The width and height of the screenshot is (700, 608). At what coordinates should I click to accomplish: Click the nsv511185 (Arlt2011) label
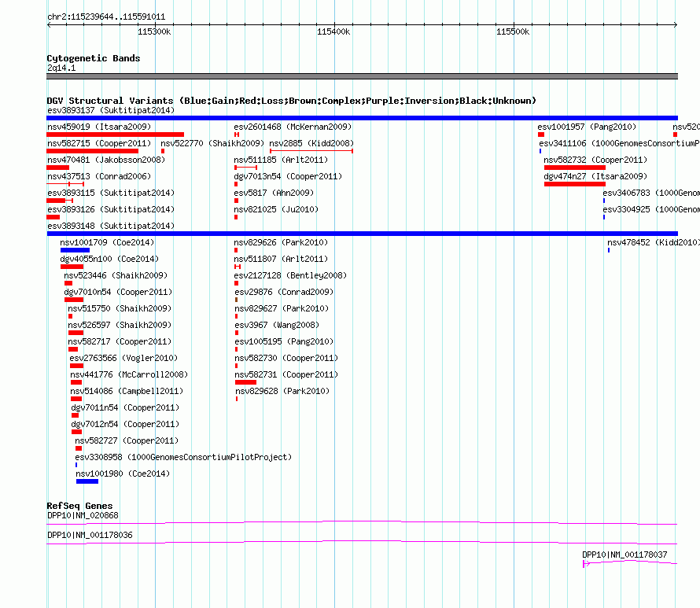pyautogui.click(x=281, y=160)
